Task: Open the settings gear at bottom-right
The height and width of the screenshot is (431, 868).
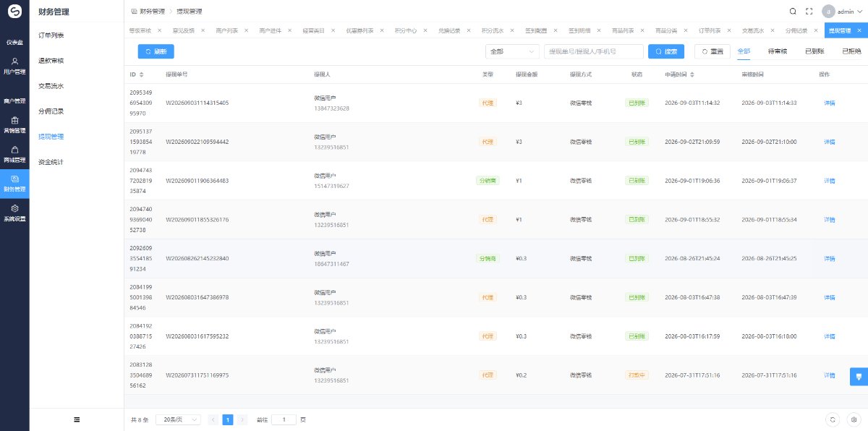Action: click(x=854, y=419)
